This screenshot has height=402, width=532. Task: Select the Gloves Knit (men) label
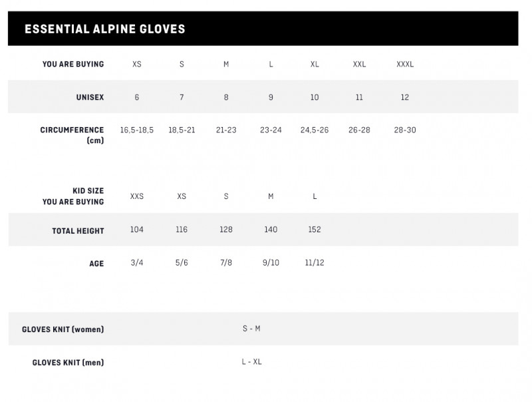pyautogui.click(x=68, y=363)
